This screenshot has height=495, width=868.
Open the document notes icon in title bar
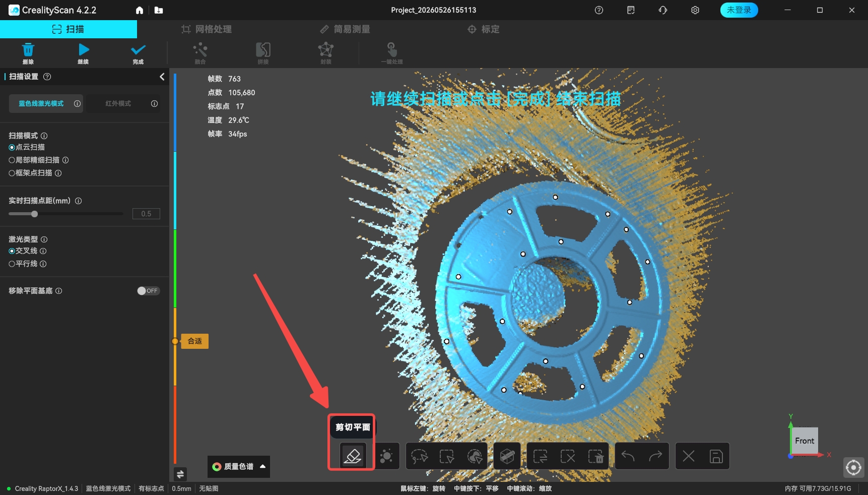coord(631,10)
